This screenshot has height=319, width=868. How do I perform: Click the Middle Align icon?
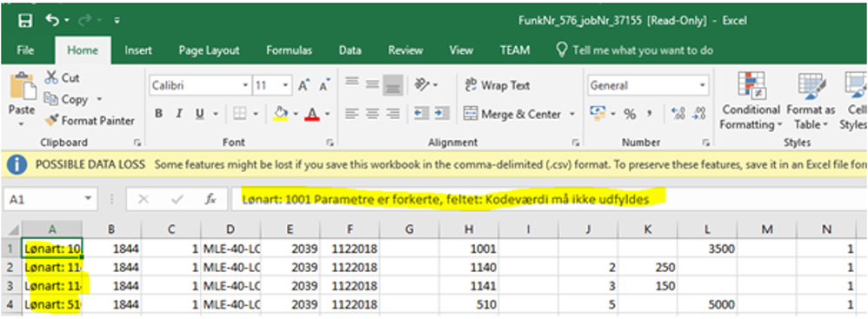(372, 85)
